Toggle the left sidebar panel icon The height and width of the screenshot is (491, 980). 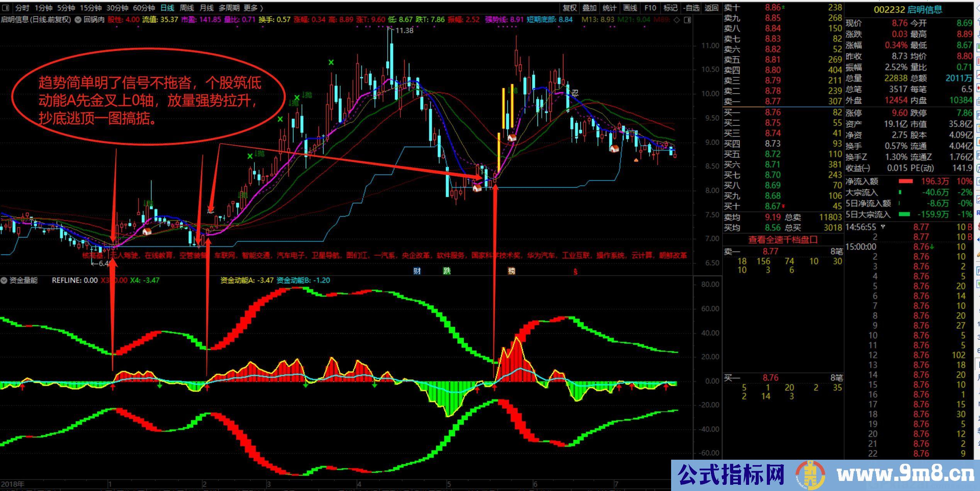click(x=5, y=8)
